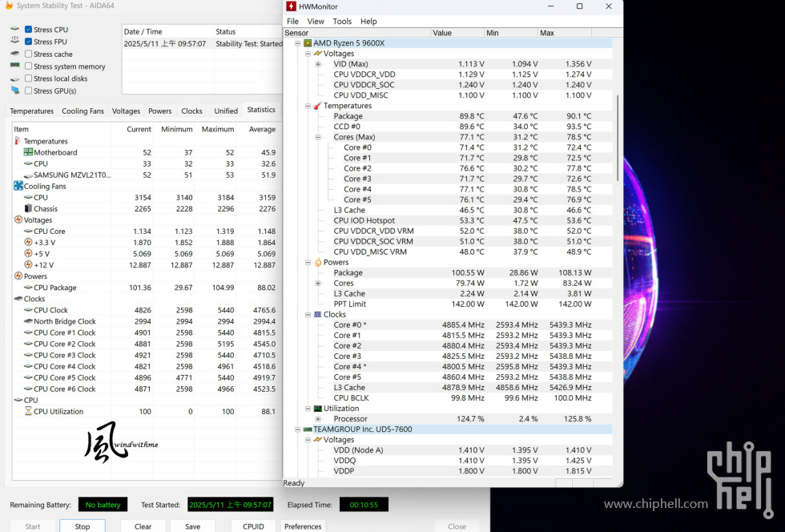Click the HWMonitor lightning app icon
This screenshot has height=532, width=785.
pyautogui.click(x=291, y=6)
